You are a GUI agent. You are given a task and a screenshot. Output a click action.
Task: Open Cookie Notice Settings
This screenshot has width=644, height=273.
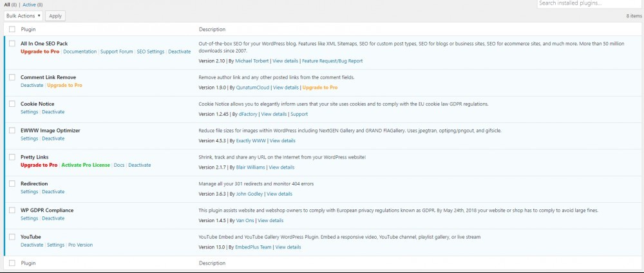29,112
